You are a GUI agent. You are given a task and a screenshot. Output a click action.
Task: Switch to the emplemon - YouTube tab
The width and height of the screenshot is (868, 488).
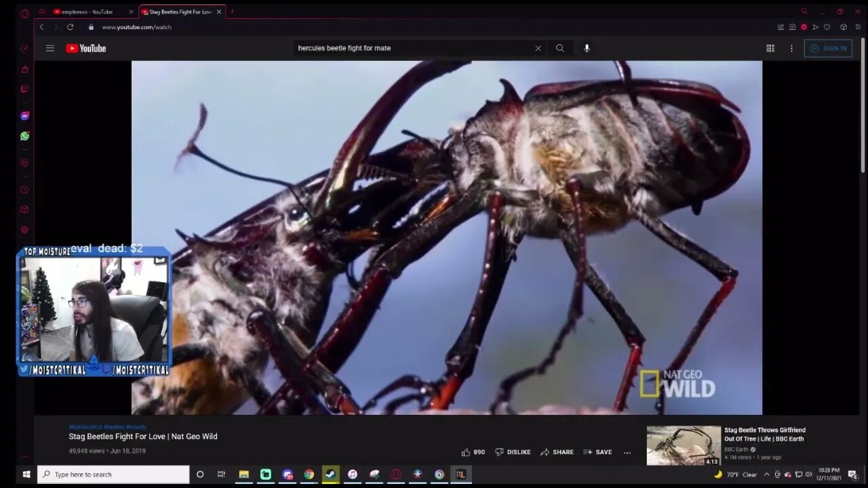point(87,12)
